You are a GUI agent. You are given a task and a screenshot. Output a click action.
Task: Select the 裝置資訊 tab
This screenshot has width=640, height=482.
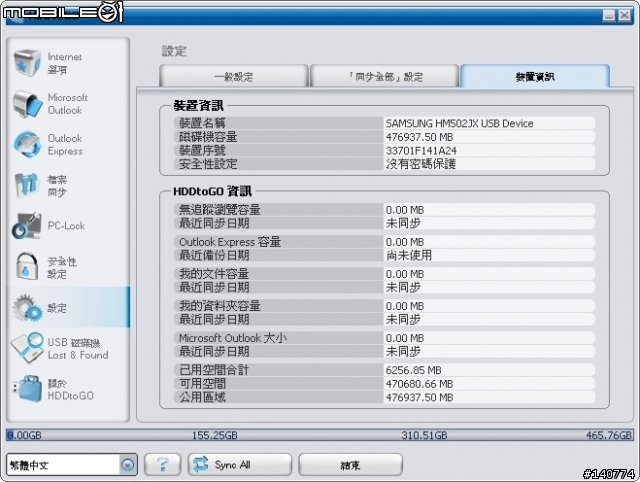point(535,76)
